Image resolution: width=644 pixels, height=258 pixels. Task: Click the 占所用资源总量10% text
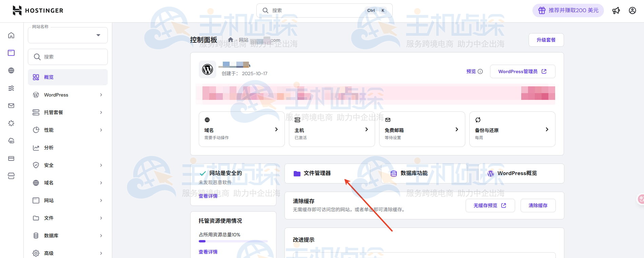click(219, 235)
